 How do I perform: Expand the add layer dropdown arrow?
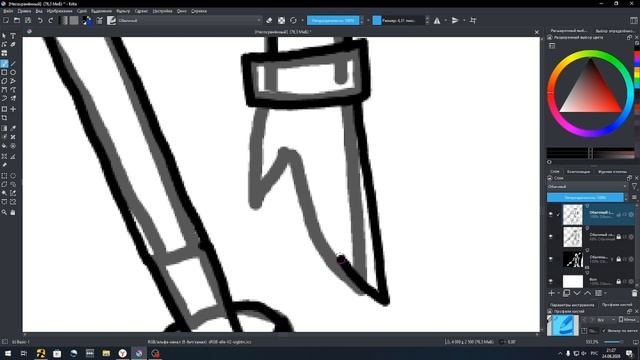click(558, 293)
